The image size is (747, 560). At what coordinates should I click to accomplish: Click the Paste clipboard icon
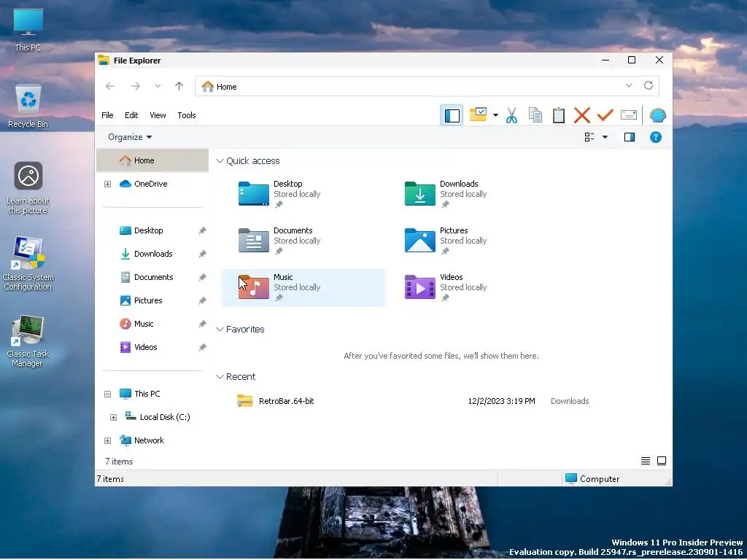coord(558,115)
